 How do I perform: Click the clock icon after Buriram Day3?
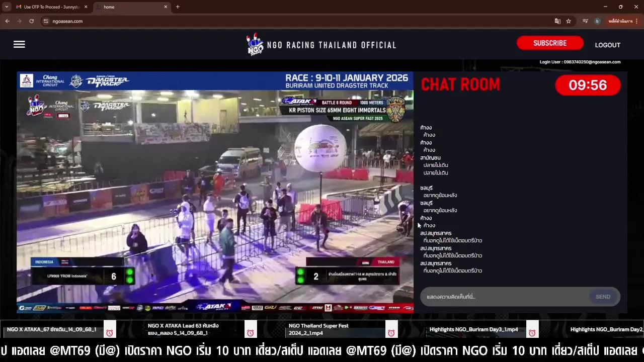[x=532, y=333]
